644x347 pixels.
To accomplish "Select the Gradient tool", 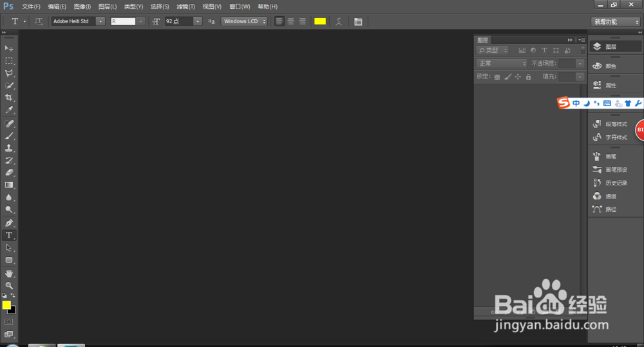I will click(x=8, y=185).
